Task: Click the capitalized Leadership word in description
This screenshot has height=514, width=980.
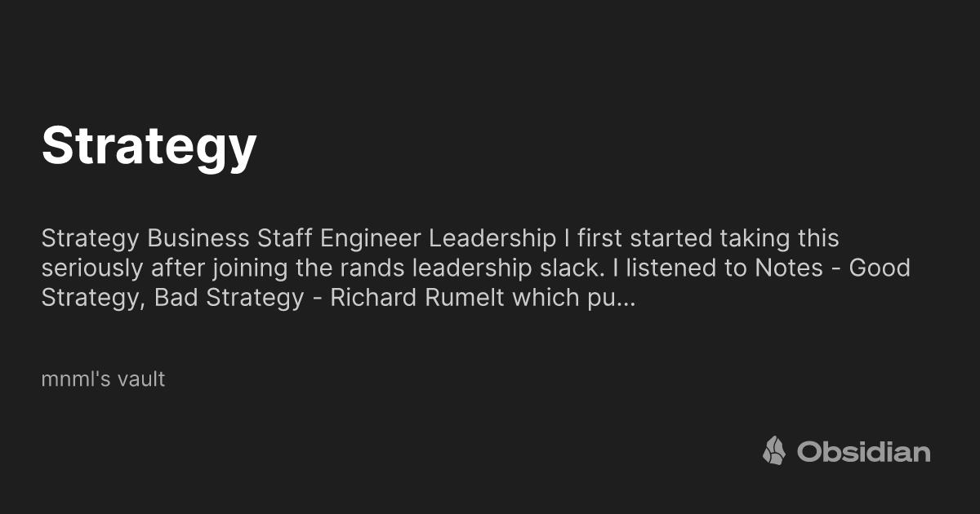Action: click(492, 238)
